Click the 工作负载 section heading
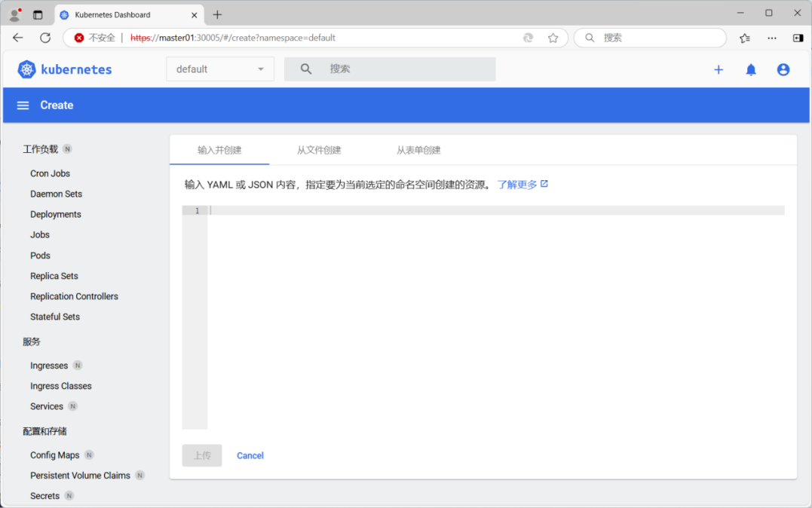The image size is (812, 508). (41, 149)
